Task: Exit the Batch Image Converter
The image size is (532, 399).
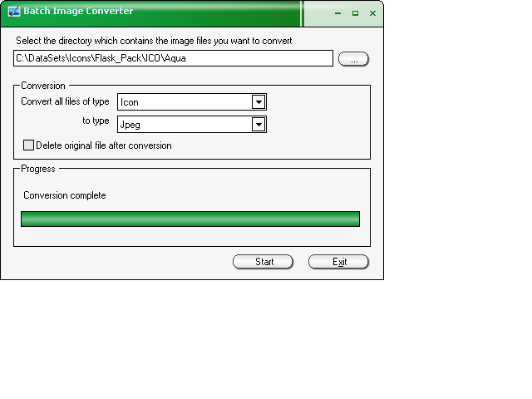Action: pos(338,262)
